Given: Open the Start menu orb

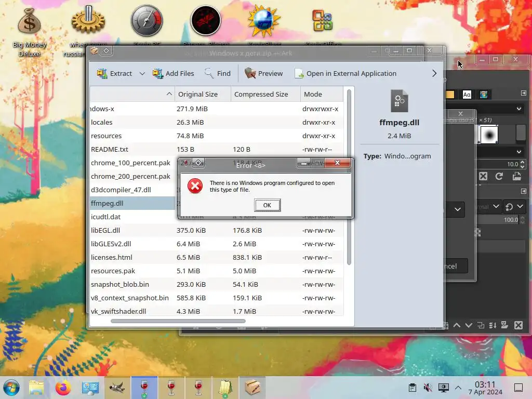Looking at the screenshot, I should [11, 388].
